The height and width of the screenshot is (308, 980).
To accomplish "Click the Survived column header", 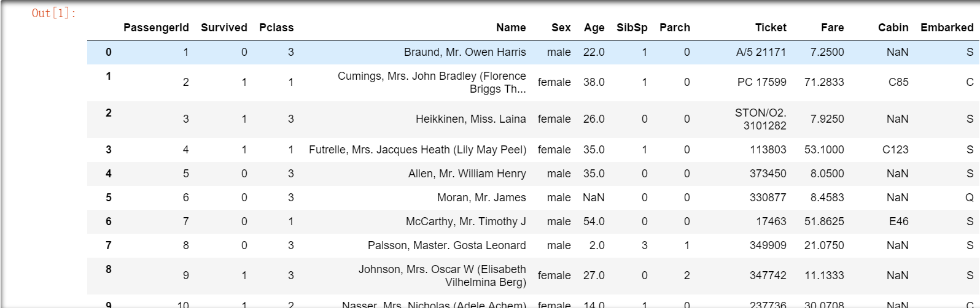I will (x=224, y=28).
